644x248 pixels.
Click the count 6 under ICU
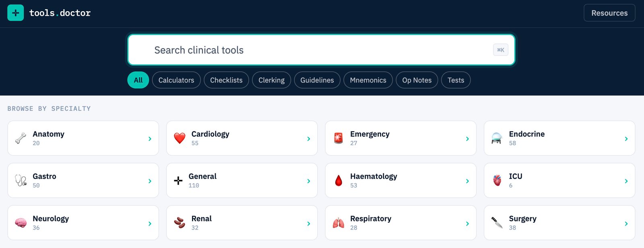511,185
